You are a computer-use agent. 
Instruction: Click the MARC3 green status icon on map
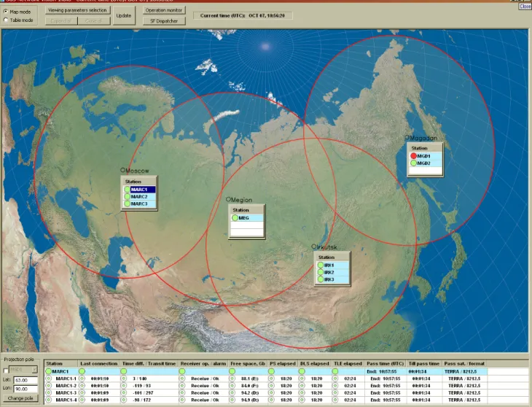pyautogui.click(x=128, y=204)
